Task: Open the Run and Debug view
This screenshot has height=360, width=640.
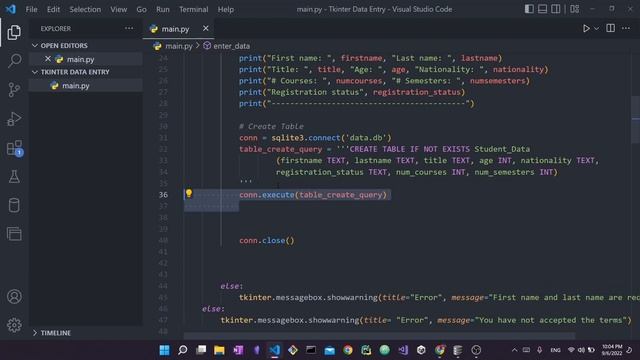Action: 14,119
